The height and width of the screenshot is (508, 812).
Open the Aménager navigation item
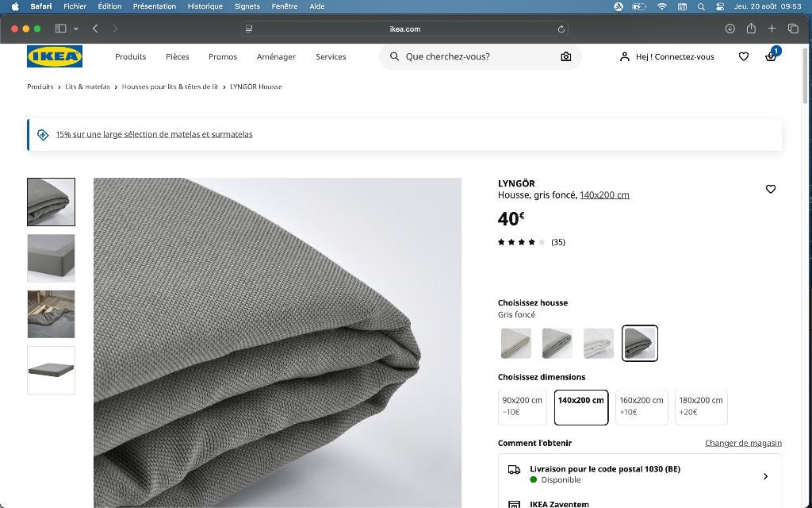(x=276, y=56)
